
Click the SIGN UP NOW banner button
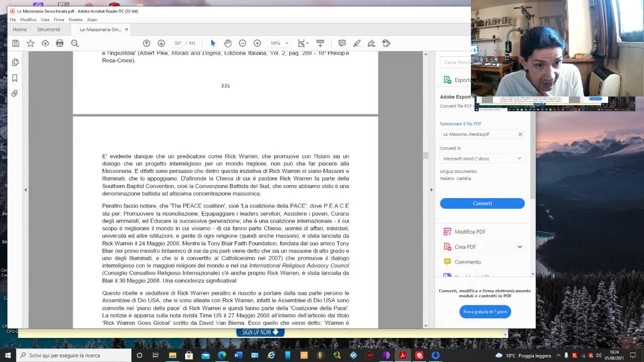[260, 332]
